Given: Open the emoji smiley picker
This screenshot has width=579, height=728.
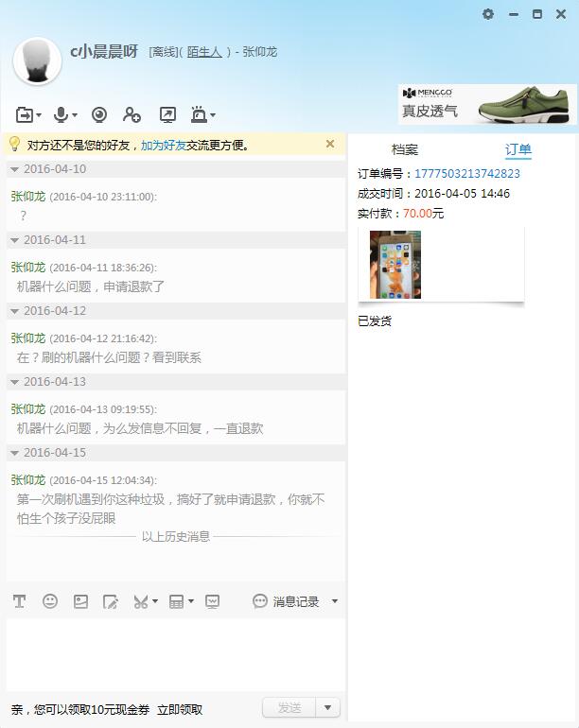Looking at the screenshot, I should pos(50,601).
